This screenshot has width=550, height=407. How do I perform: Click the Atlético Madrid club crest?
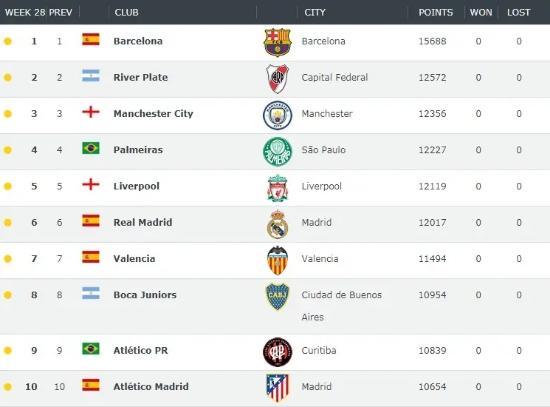pos(277,388)
